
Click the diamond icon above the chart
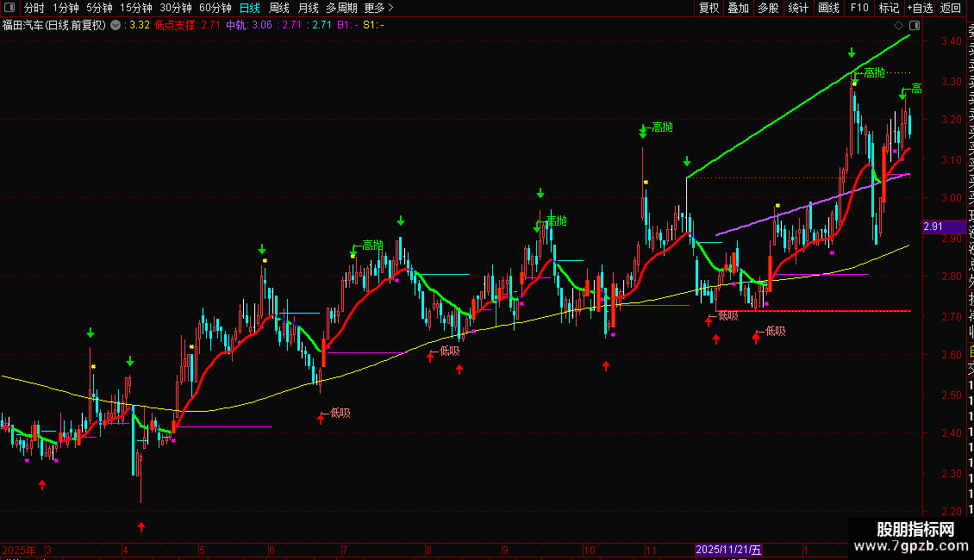tap(900, 25)
